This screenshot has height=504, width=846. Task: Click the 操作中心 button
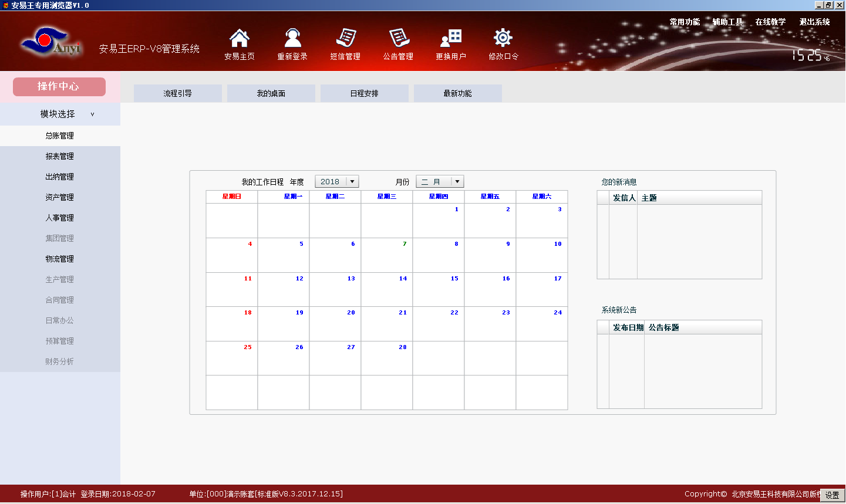[59, 86]
